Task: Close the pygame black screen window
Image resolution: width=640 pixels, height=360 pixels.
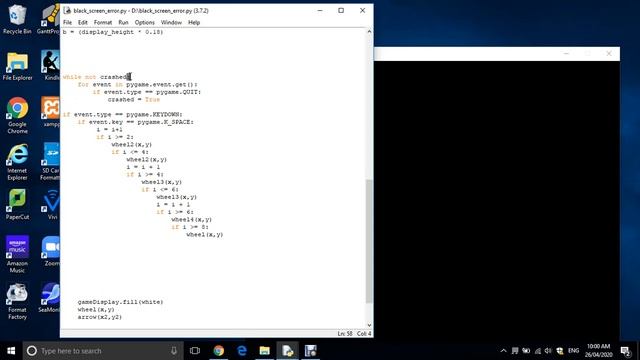Action: tap(609, 53)
